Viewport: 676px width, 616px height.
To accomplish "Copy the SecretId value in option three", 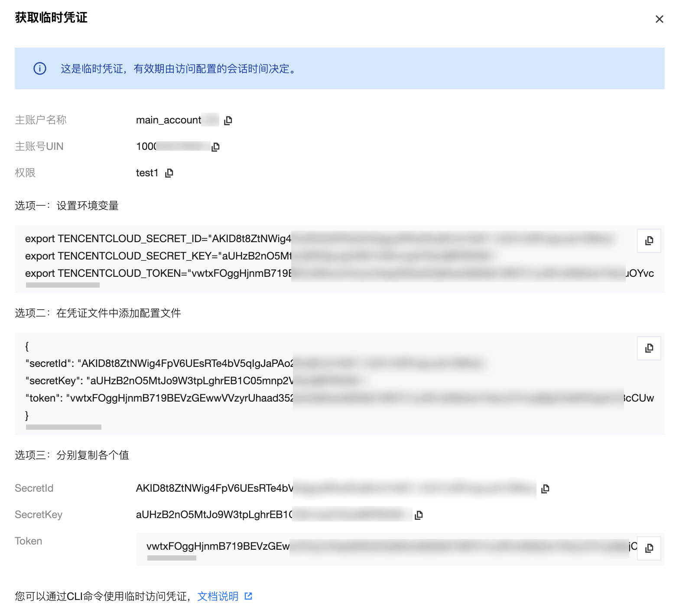I will click(x=545, y=489).
